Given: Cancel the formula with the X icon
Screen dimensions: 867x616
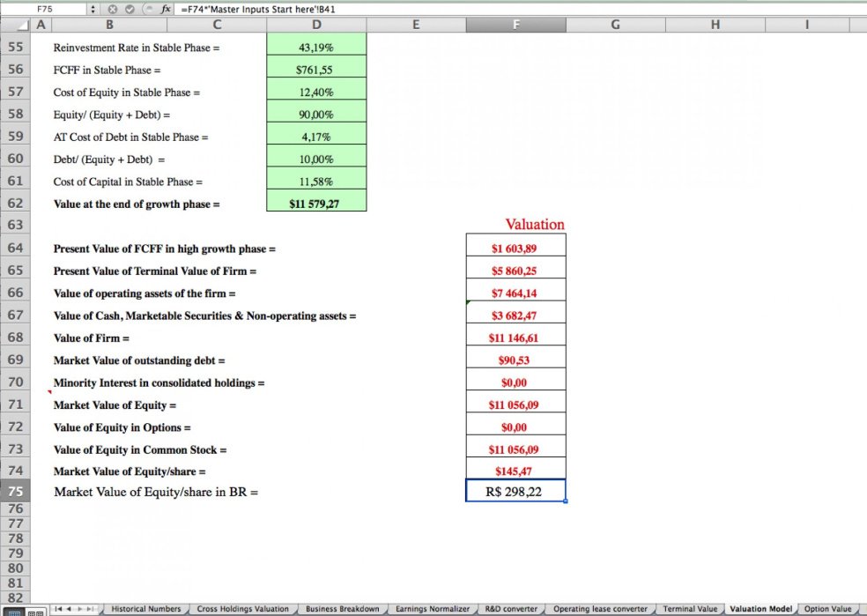Looking at the screenshot, I should coord(113,9).
